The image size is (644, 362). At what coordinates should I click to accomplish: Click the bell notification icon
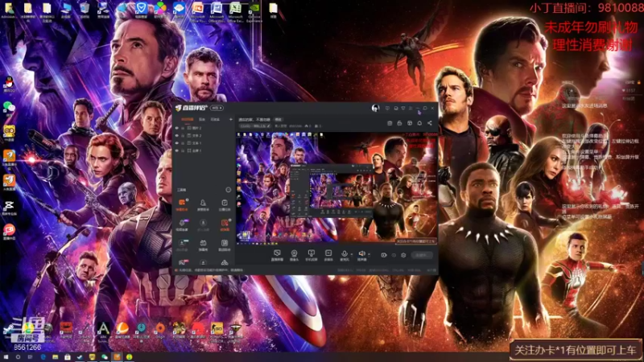pyautogui.click(x=419, y=123)
